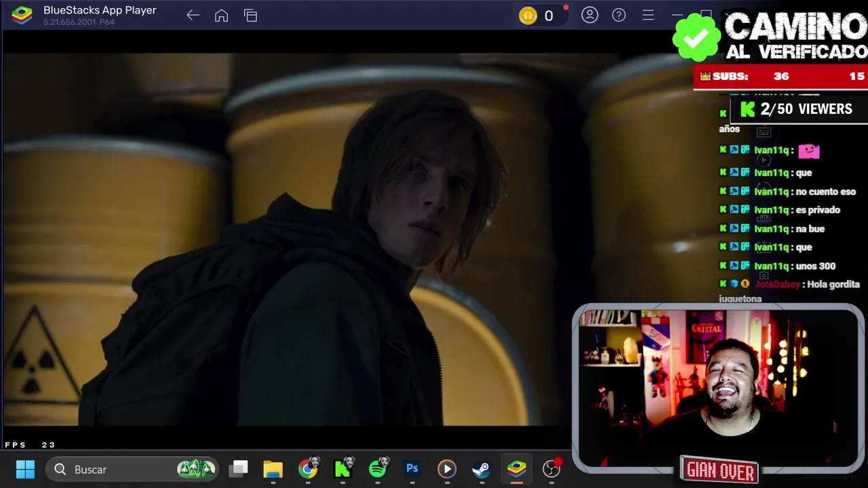
Task: Open the BlueStacks help menu
Action: 619,15
